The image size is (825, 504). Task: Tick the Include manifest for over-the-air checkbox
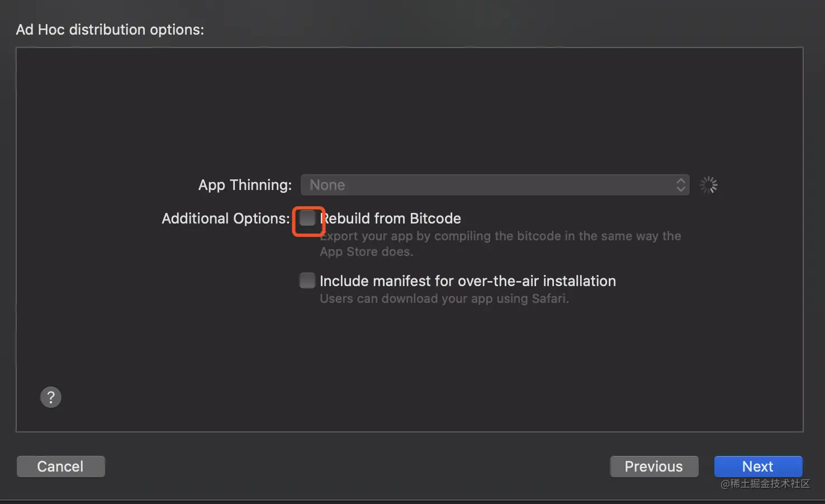click(307, 280)
